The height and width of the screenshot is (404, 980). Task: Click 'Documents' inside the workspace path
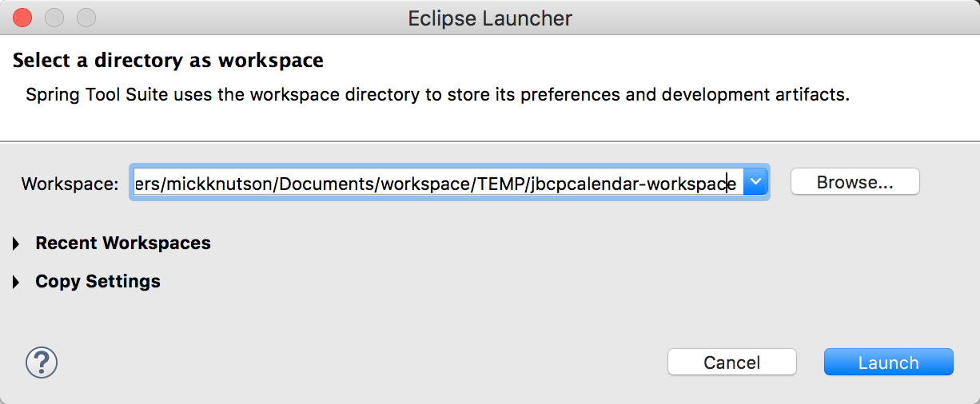tap(327, 184)
